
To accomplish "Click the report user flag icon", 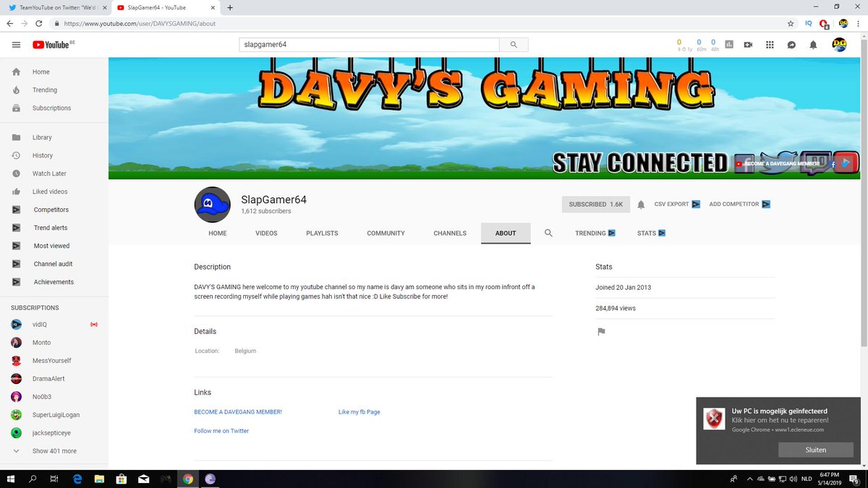I will pyautogui.click(x=600, y=332).
